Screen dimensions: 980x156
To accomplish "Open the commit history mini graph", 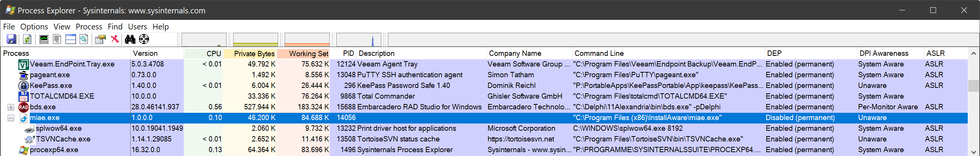I will click(256, 40).
